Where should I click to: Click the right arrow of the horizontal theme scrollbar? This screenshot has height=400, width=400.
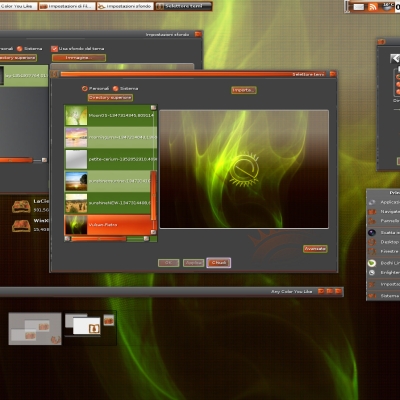[146, 239]
